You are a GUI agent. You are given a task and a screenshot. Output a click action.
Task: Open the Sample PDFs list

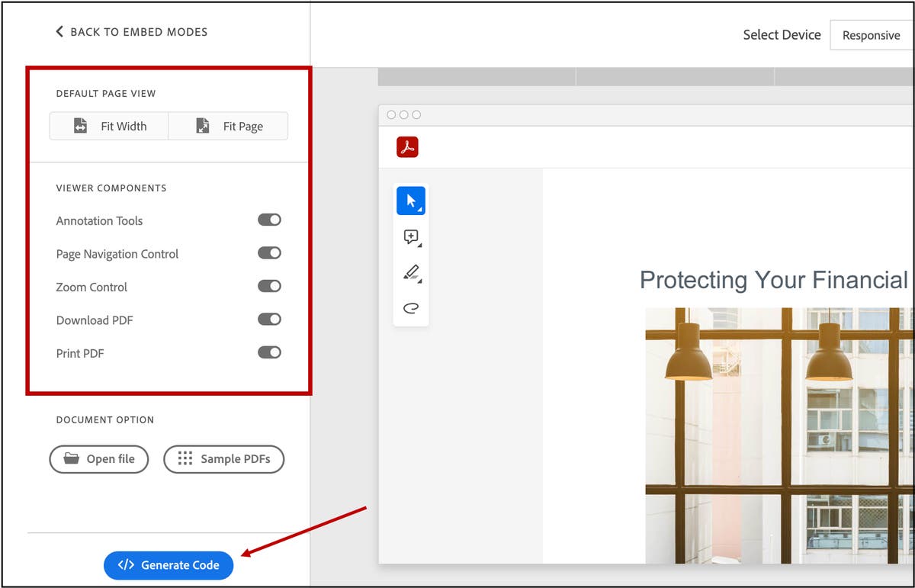(224, 459)
